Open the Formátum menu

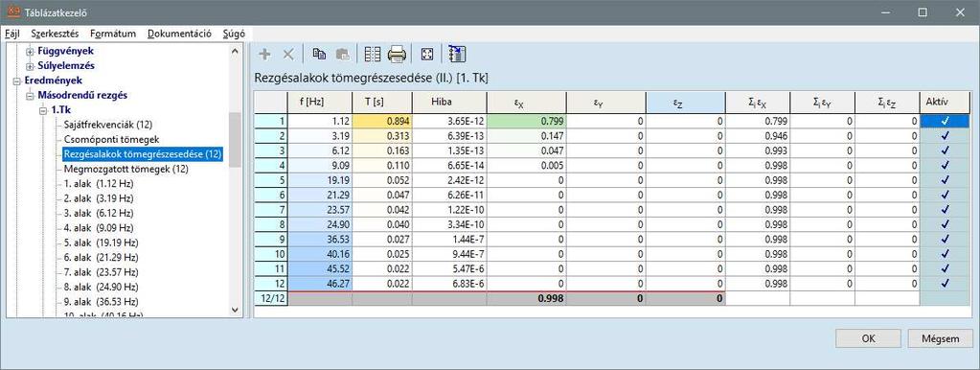pos(113,34)
